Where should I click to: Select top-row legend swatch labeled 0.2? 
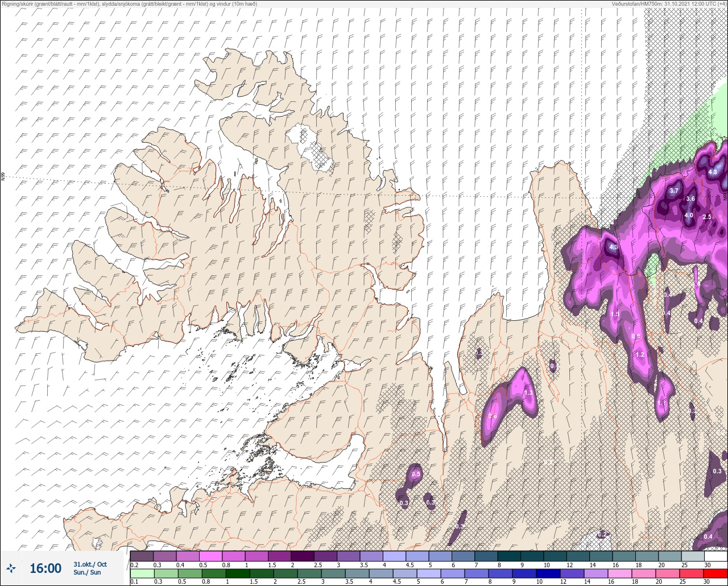pyautogui.click(x=142, y=556)
